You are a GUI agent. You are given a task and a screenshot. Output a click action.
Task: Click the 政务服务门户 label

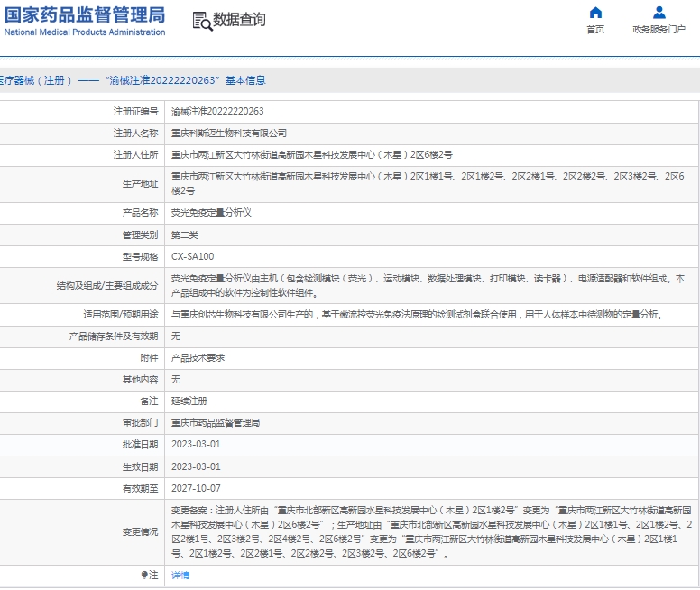point(659,30)
